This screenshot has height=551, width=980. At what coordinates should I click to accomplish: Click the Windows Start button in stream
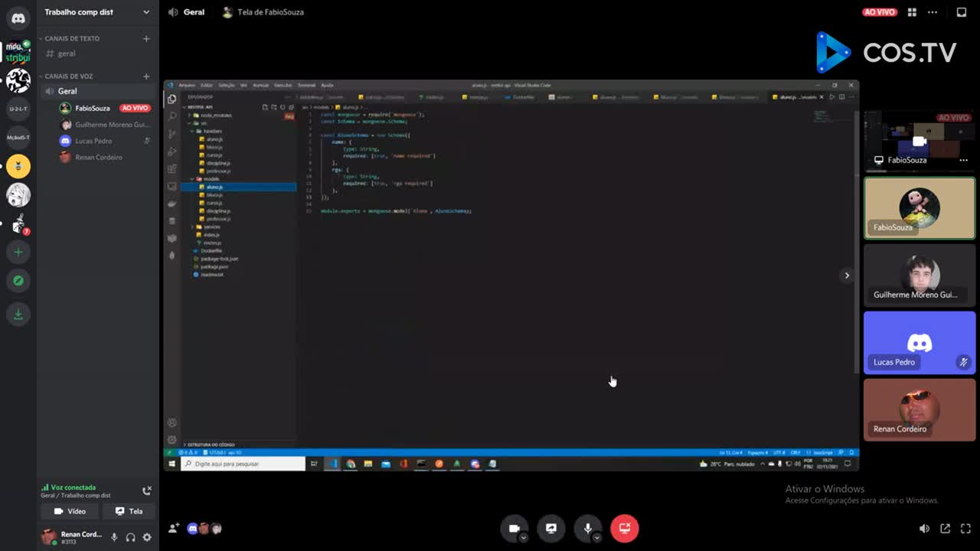point(171,464)
